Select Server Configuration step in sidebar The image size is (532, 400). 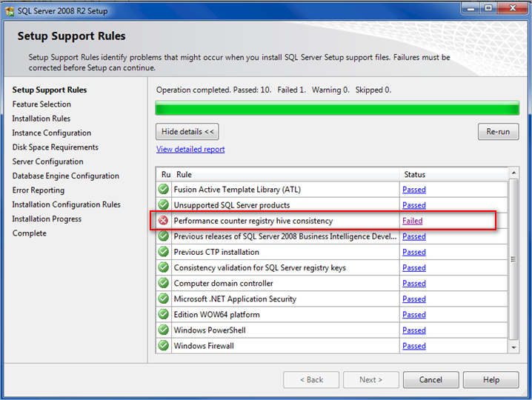pos(48,161)
